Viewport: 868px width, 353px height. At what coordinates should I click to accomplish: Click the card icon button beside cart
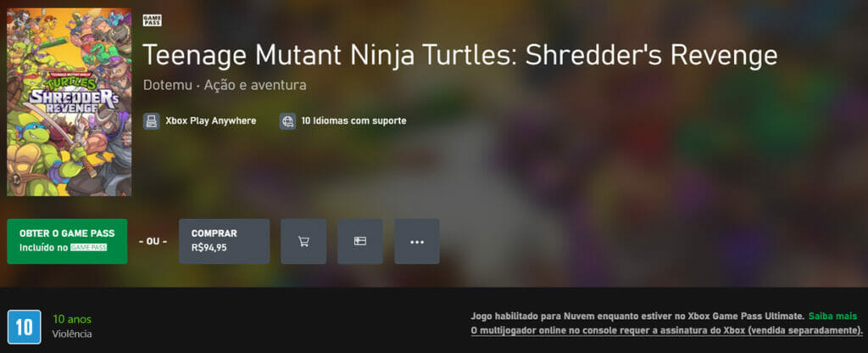click(x=360, y=241)
